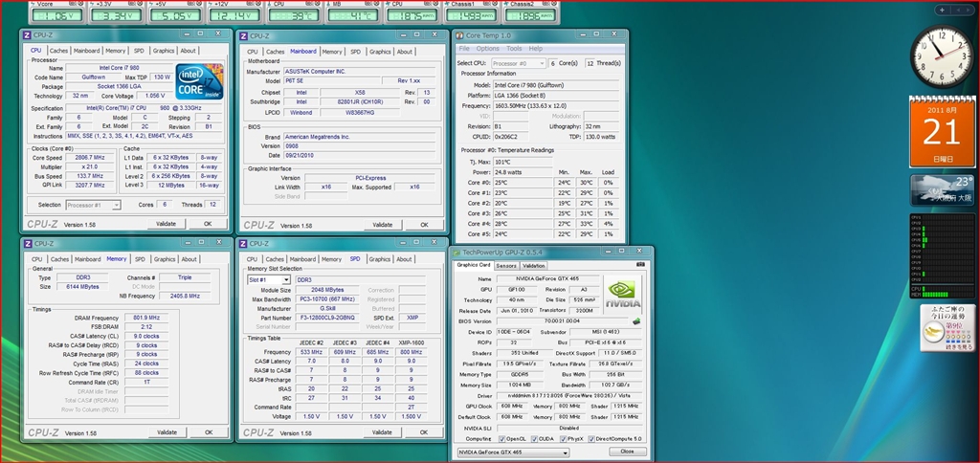Open the Core Temp Options menu
Viewport: 980px width, 463px height.
pos(488,48)
